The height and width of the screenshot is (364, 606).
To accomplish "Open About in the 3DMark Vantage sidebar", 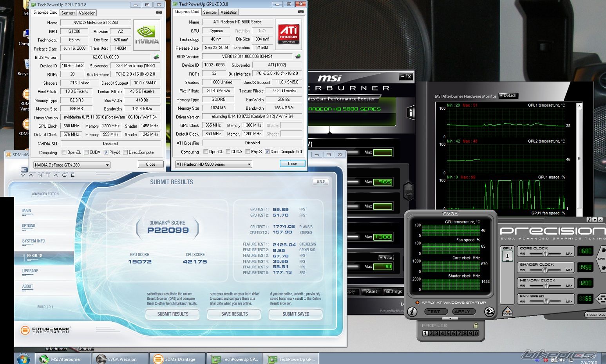I will click(x=27, y=286).
